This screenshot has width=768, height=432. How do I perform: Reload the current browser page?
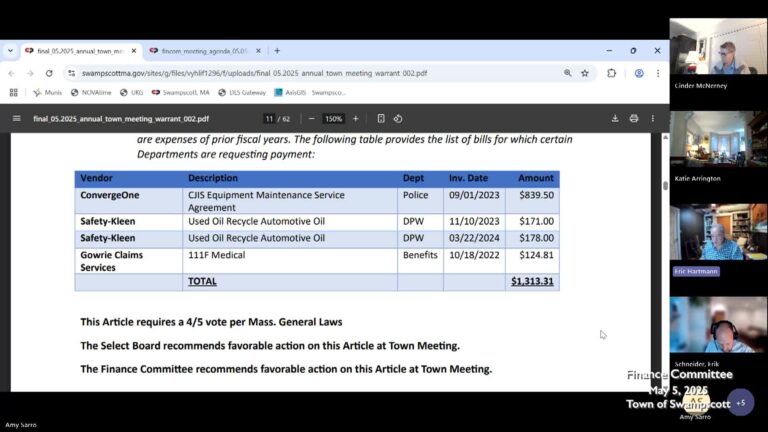(49, 73)
